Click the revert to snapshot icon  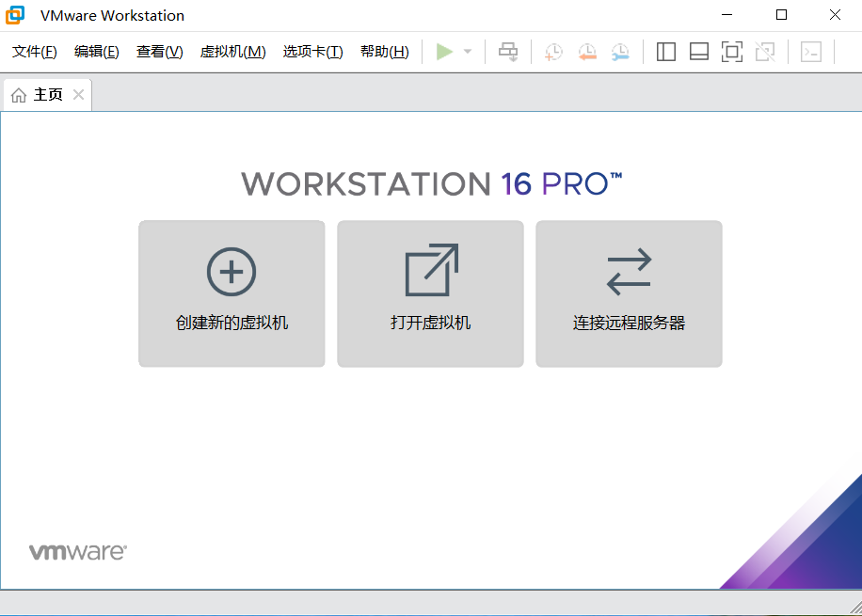(587, 52)
